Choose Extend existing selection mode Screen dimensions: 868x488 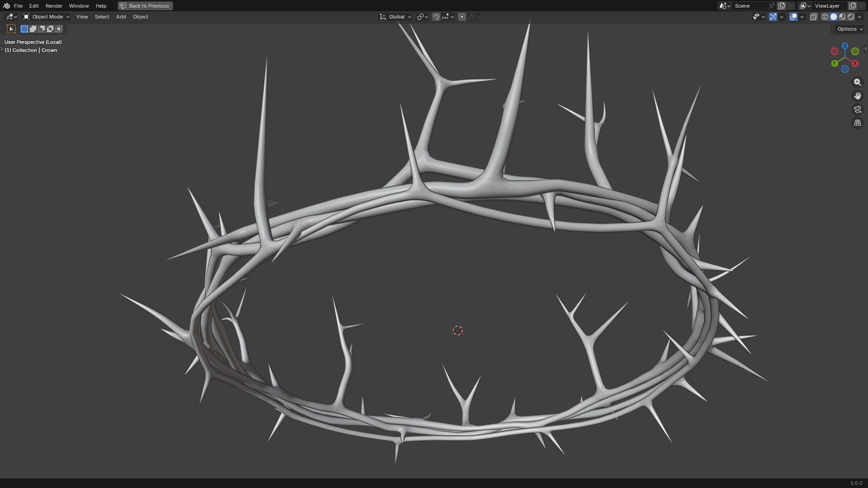[33, 29]
